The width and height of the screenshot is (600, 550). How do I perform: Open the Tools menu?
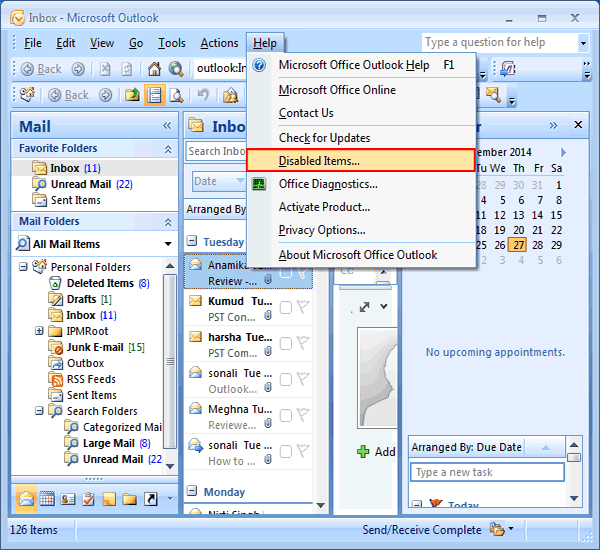pyautogui.click(x=172, y=43)
